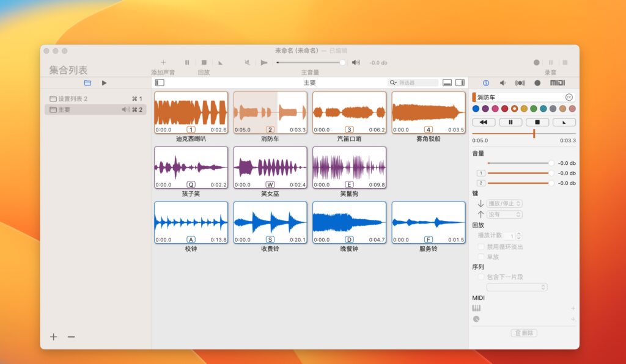This screenshot has width=626, height=364.
Task: Open the Info tab in the inspector panel
Action: coord(486,82)
